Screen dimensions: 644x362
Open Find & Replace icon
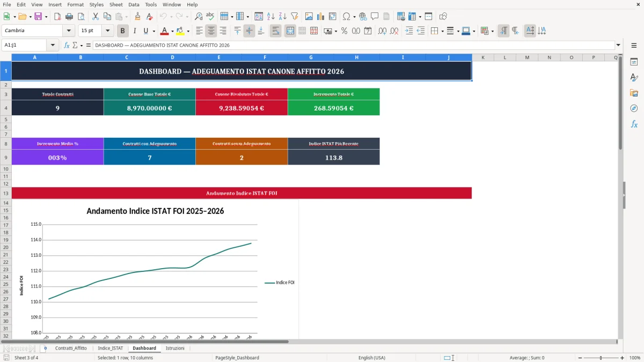click(199, 17)
